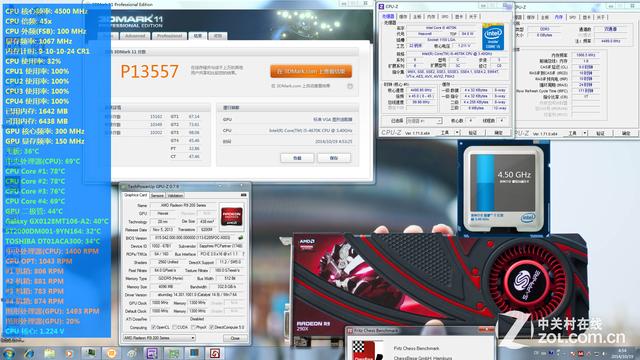The image size is (640, 360).
Task: Click the Close button in GPU-Z
Action: 235,338
